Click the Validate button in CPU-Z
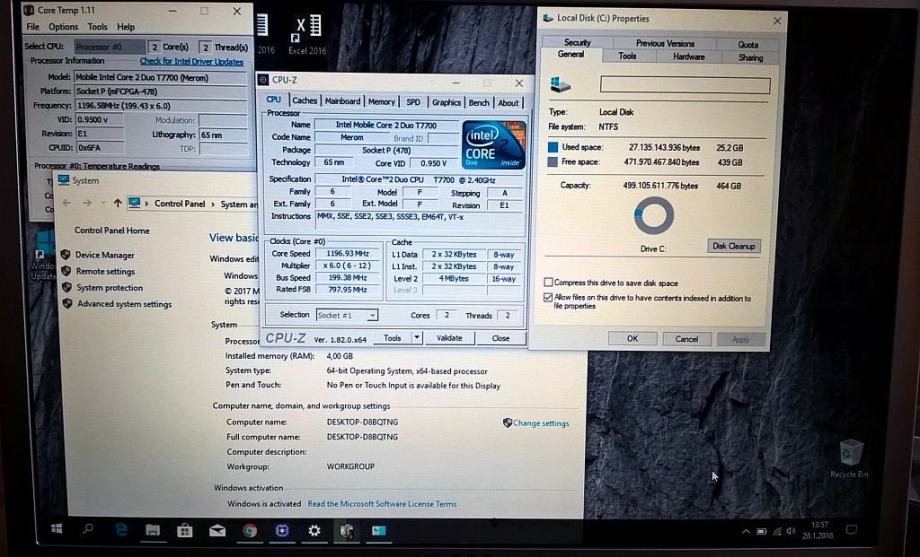Image resolution: width=920 pixels, height=557 pixels. tap(449, 338)
